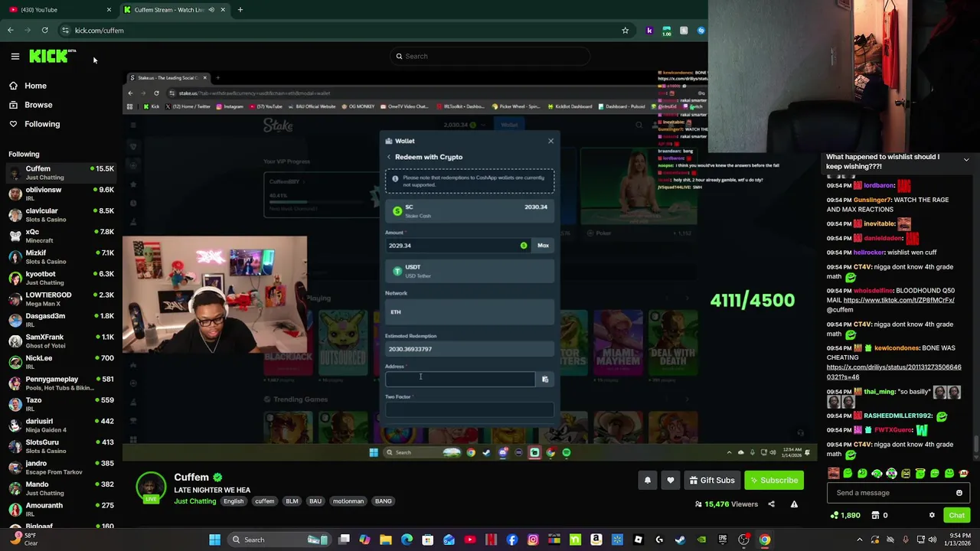This screenshot has height=551, width=980.
Task: Select the SC Stake Cash balance row
Action: 469,210
